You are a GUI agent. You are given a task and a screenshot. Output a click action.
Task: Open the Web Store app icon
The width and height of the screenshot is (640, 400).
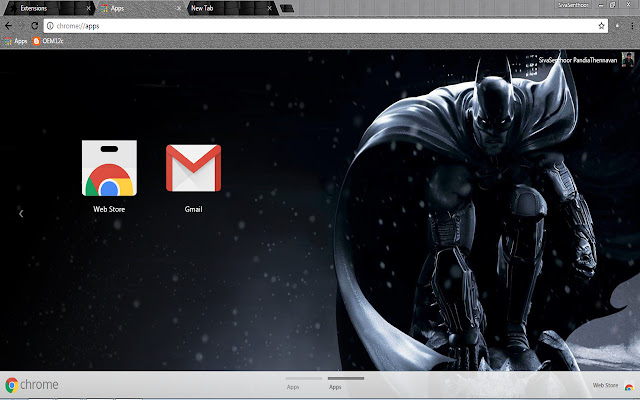click(x=109, y=168)
